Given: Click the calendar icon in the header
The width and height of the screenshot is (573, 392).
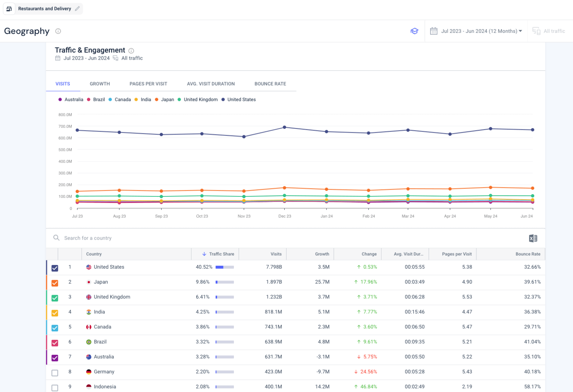Looking at the screenshot, I should click(x=434, y=31).
